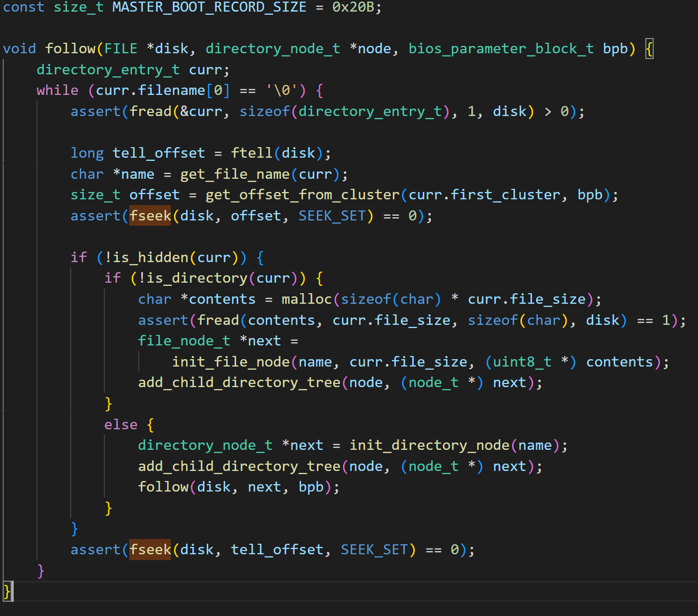Screen dimensions: 698x616
Task: Click the init_file_node function call
Action: pyautogui.click(x=230, y=362)
